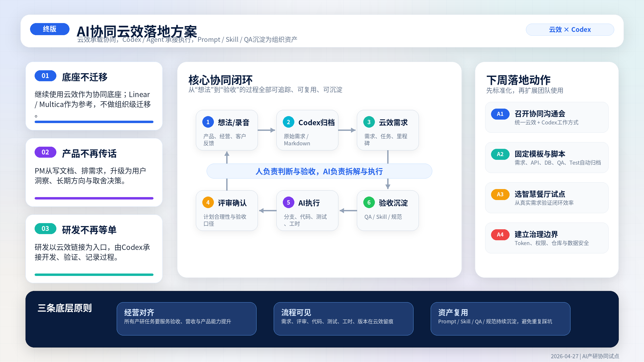Click the red A4 badge
The image size is (644, 362).
click(x=500, y=235)
